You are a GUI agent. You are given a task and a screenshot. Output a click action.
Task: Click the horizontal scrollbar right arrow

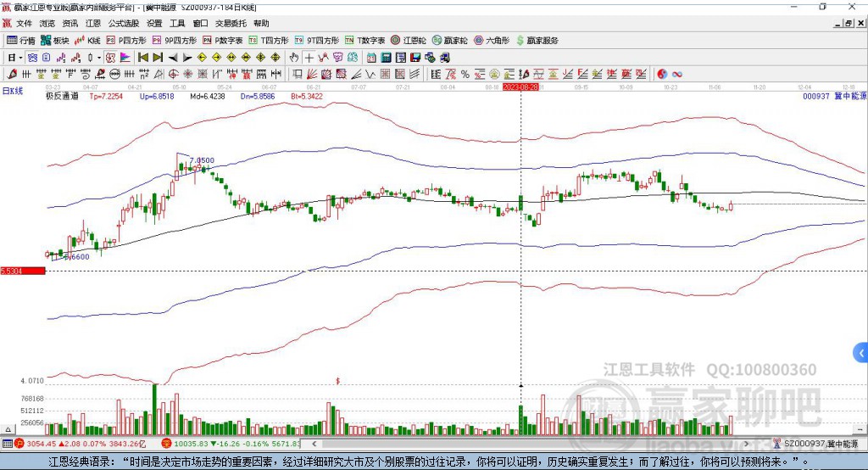[746, 444]
